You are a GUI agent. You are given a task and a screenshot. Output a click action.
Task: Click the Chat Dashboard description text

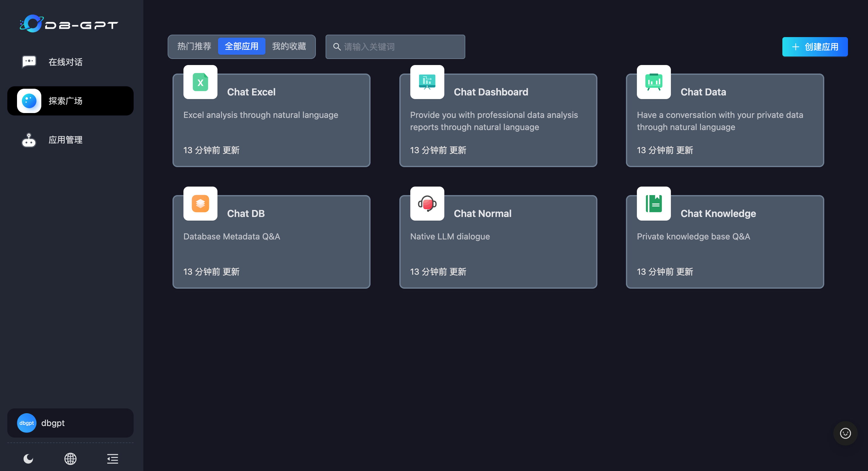click(x=494, y=121)
